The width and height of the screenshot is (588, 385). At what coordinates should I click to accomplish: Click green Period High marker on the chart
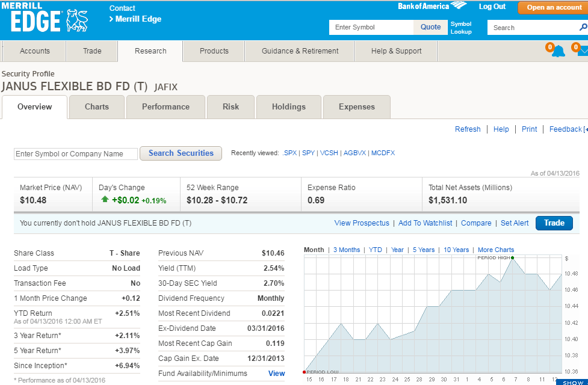click(x=513, y=256)
